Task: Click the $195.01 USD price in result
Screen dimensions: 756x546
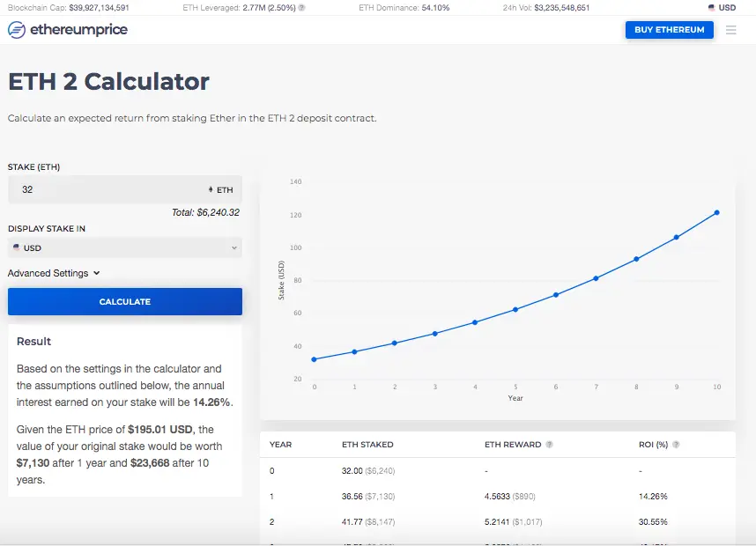Action: click(x=160, y=430)
